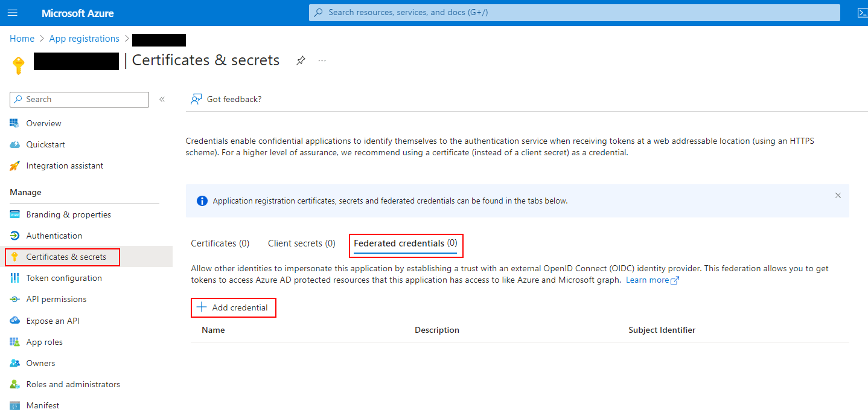
Task: Click the blue info icon in the banner
Action: (202, 201)
